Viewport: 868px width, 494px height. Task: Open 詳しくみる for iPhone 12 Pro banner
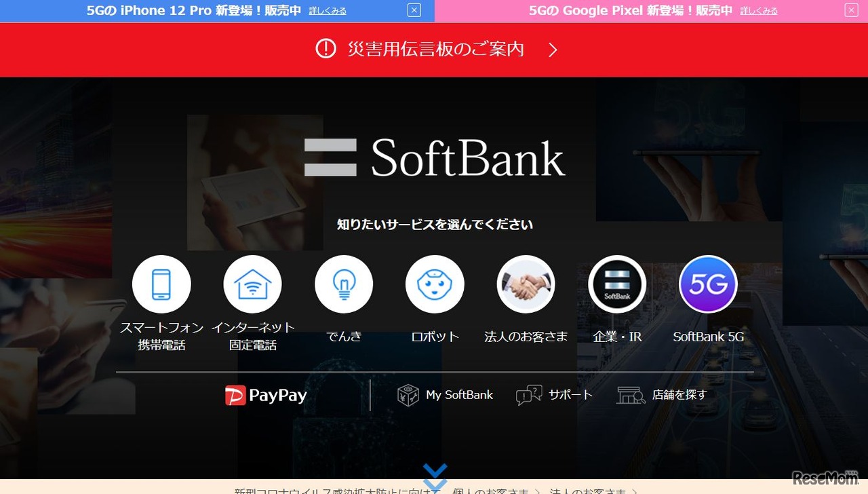pos(328,10)
